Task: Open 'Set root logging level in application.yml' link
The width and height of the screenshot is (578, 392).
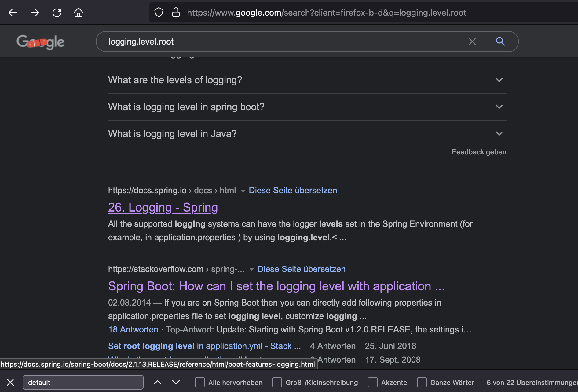Action: tap(204, 346)
